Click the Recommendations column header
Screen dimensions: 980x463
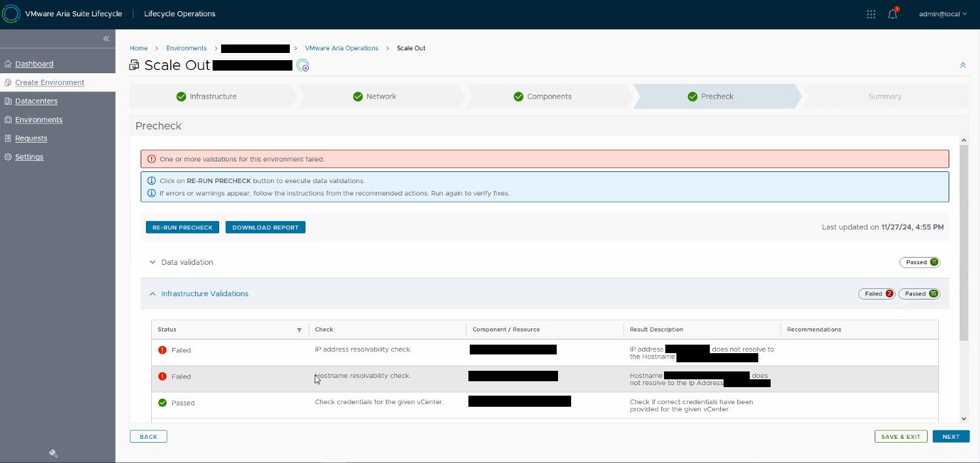click(814, 330)
